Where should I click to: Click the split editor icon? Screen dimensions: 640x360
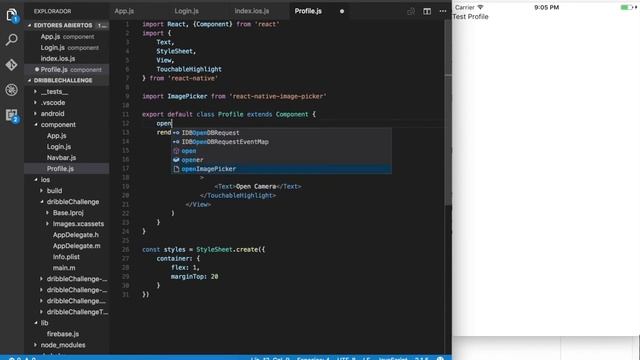click(x=427, y=11)
